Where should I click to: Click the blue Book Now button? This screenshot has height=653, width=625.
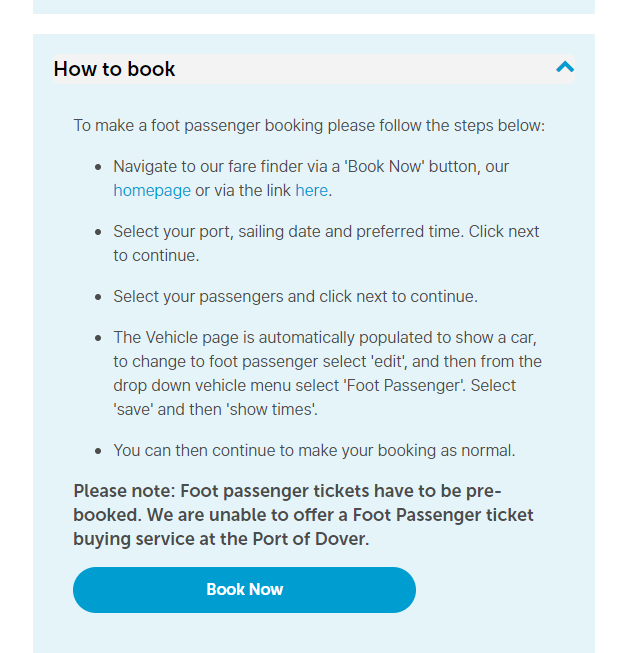[244, 589]
